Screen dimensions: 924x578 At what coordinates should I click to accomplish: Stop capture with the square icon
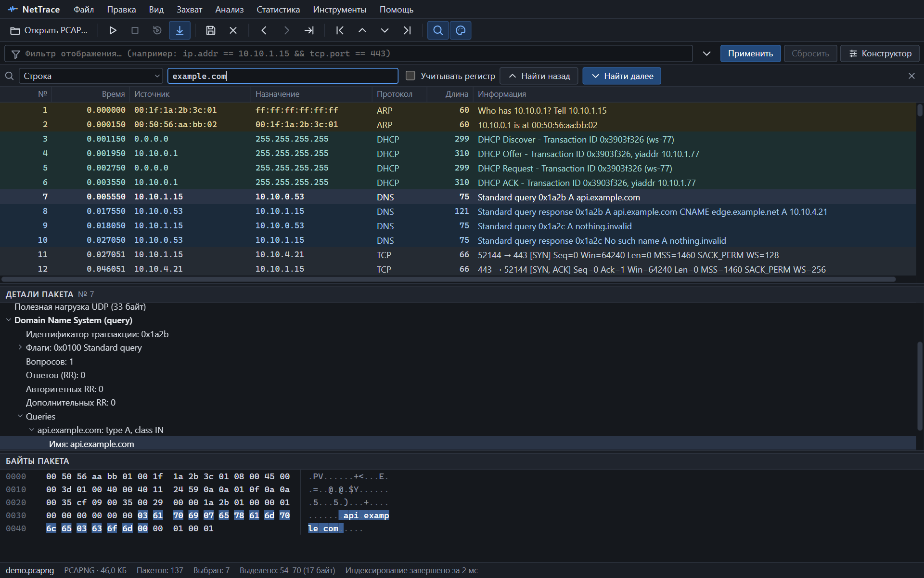tap(135, 30)
